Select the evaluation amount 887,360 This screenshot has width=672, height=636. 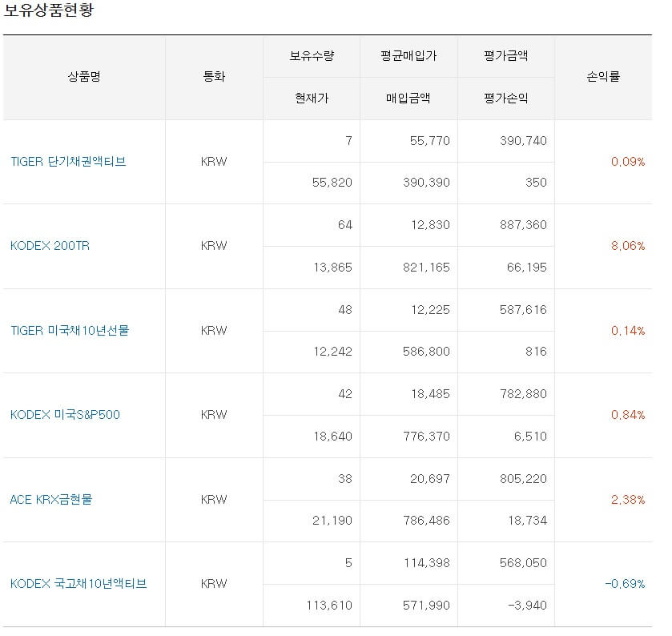click(523, 224)
